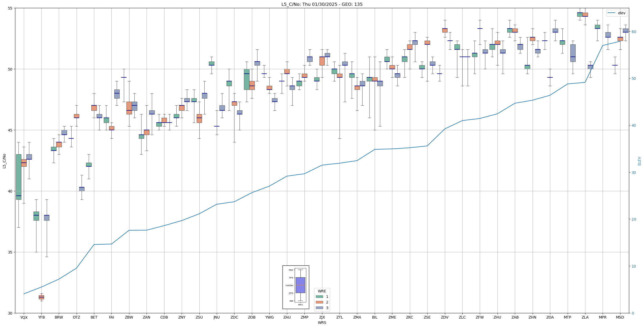Screen dimensions: 644x327
Task: Click the BIL station tick label
Action: [x=374, y=317]
